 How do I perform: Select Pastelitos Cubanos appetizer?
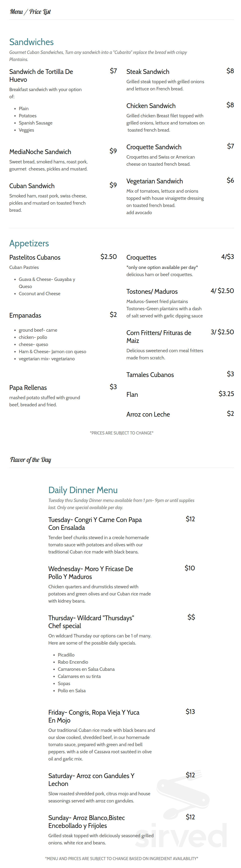(35, 258)
